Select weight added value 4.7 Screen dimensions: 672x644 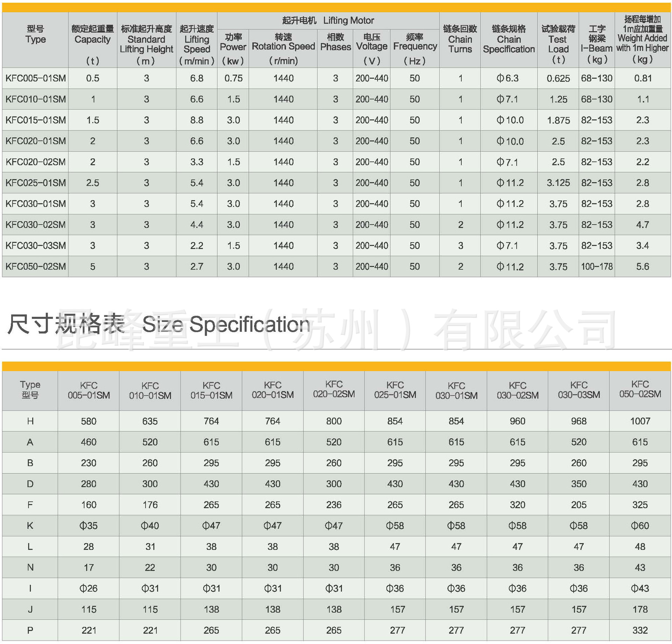(643, 225)
